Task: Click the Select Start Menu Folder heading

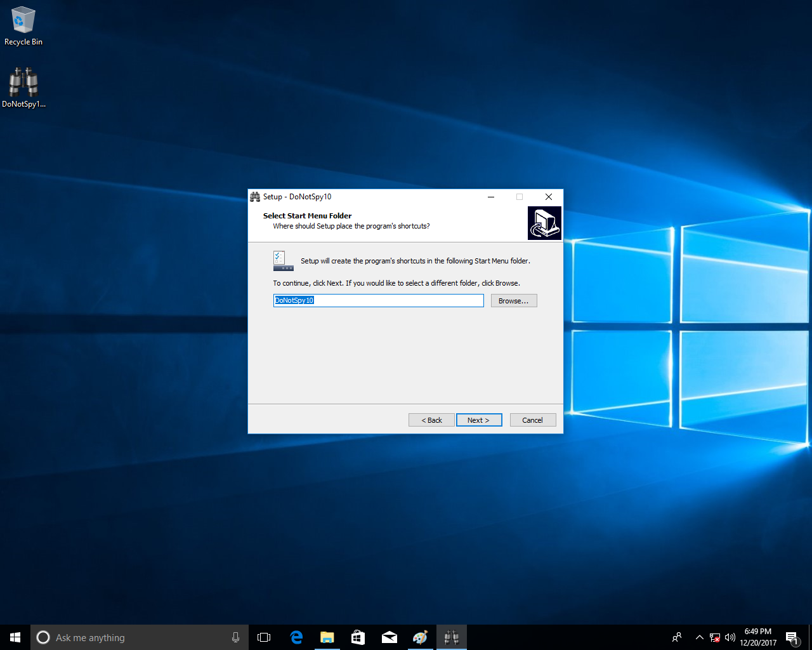Action: click(307, 216)
